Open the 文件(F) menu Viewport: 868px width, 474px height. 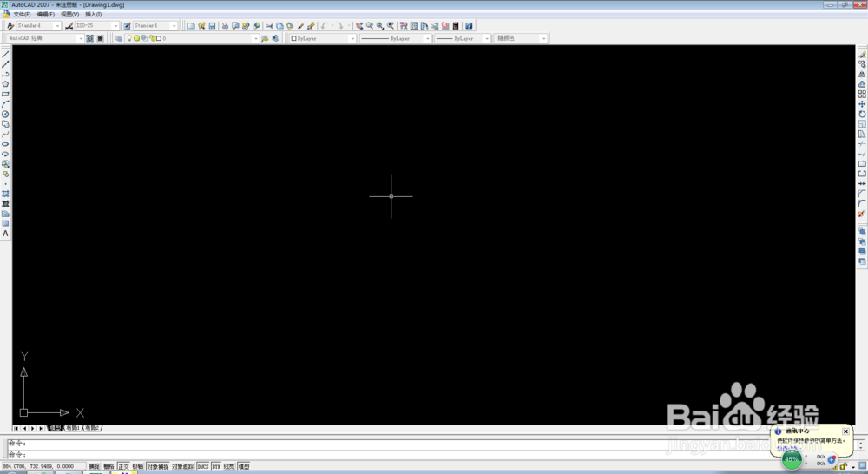click(x=22, y=15)
